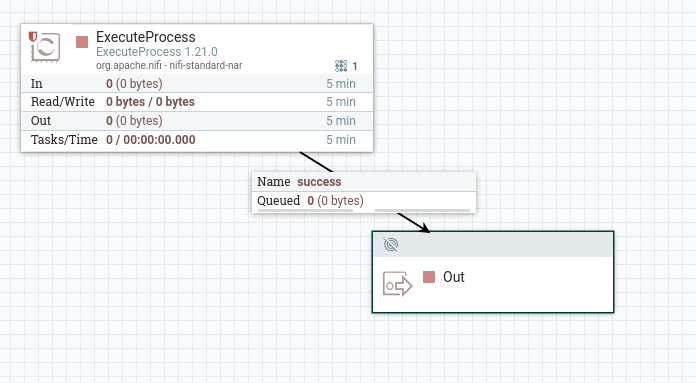
Task: Click the Out port transmission-disabled icon
Action: [391, 245]
